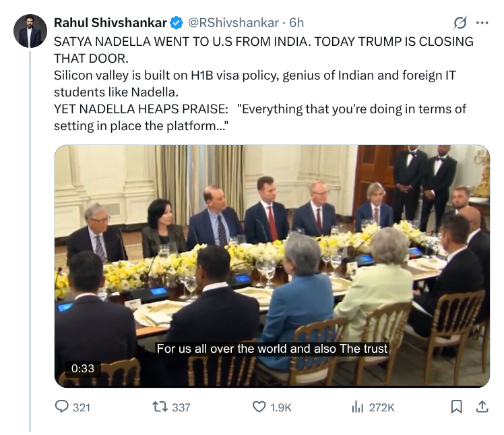Play the roundtable dinner video
504x435 pixels.
[x=272, y=266]
